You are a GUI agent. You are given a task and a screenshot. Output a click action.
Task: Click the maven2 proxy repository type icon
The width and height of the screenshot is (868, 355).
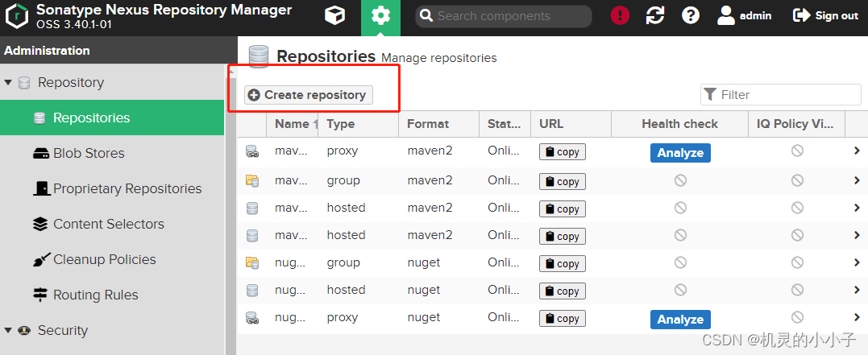252,151
